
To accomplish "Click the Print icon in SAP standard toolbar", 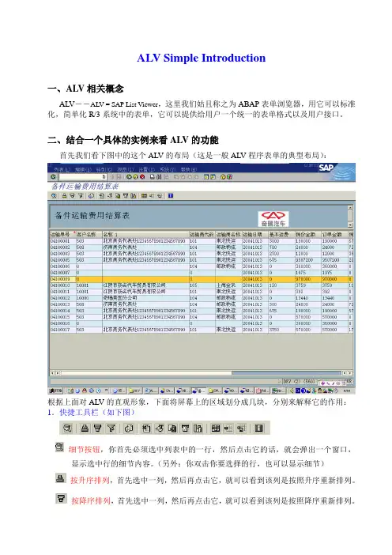I will 153,176.
